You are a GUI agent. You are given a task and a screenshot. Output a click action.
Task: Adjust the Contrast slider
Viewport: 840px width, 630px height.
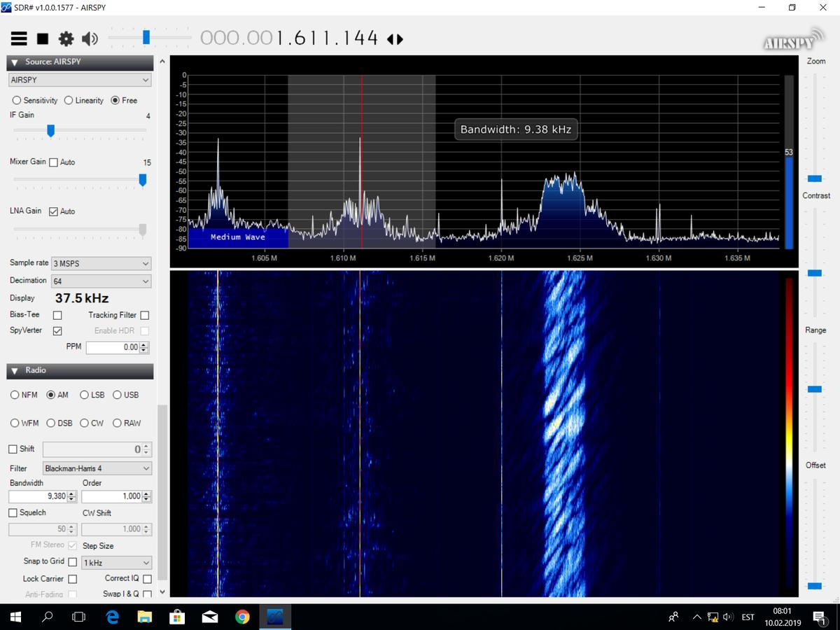pyautogui.click(x=814, y=273)
